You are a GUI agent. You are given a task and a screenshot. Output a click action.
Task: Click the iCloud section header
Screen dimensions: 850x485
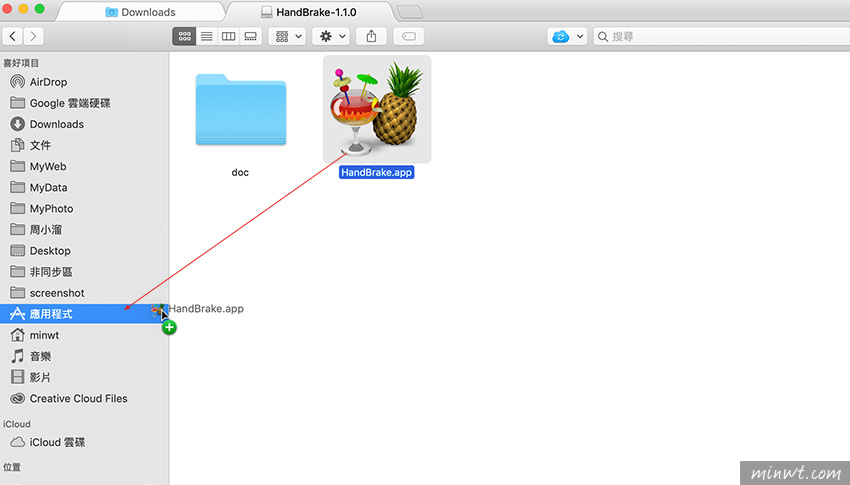click(17, 424)
